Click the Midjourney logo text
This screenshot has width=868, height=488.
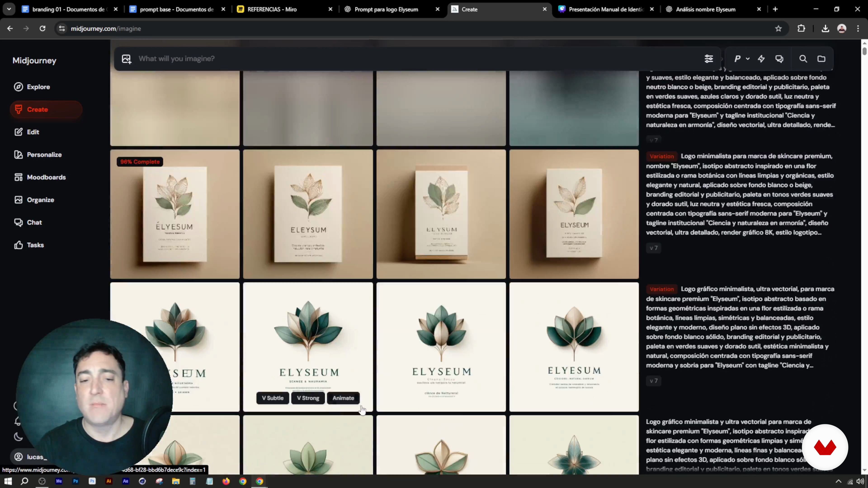point(34,61)
